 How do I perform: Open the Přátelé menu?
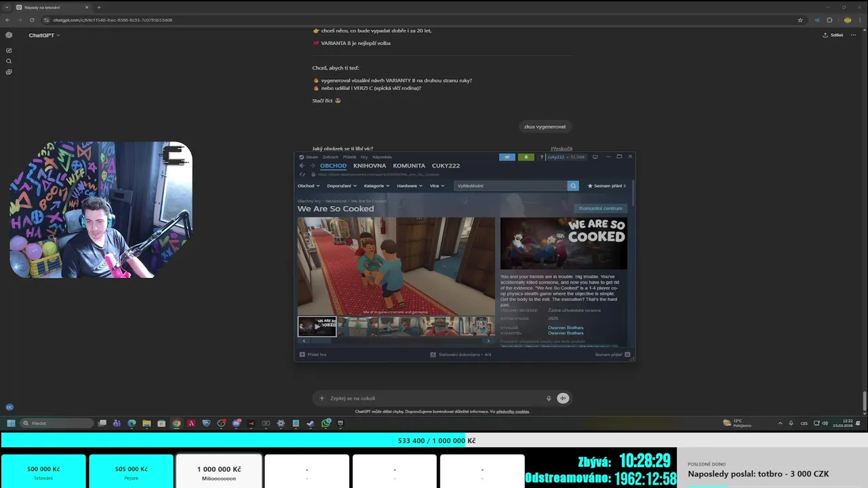(x=350, y=157)
